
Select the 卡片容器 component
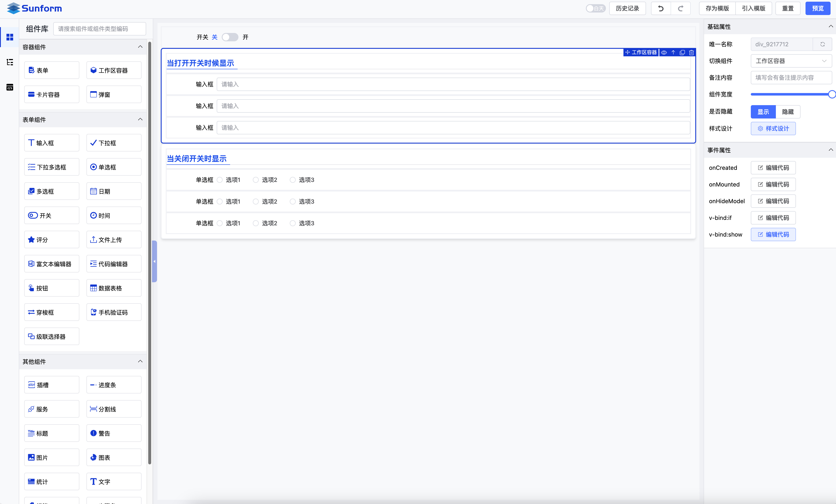point(52,94)
